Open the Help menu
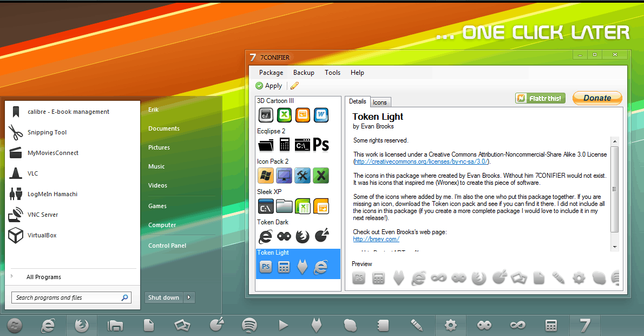 point(357,73)
